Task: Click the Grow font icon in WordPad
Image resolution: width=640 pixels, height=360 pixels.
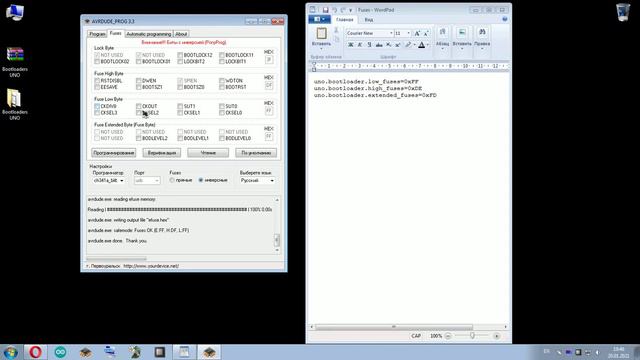Action: tap(417, 33)
